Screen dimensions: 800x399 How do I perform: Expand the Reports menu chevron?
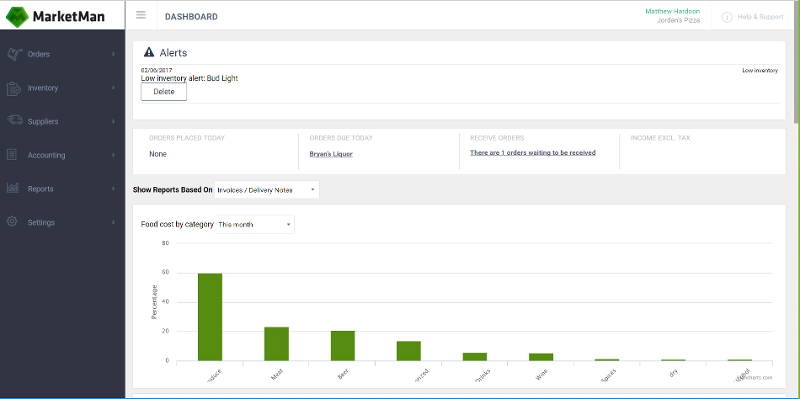pos(113,189)
